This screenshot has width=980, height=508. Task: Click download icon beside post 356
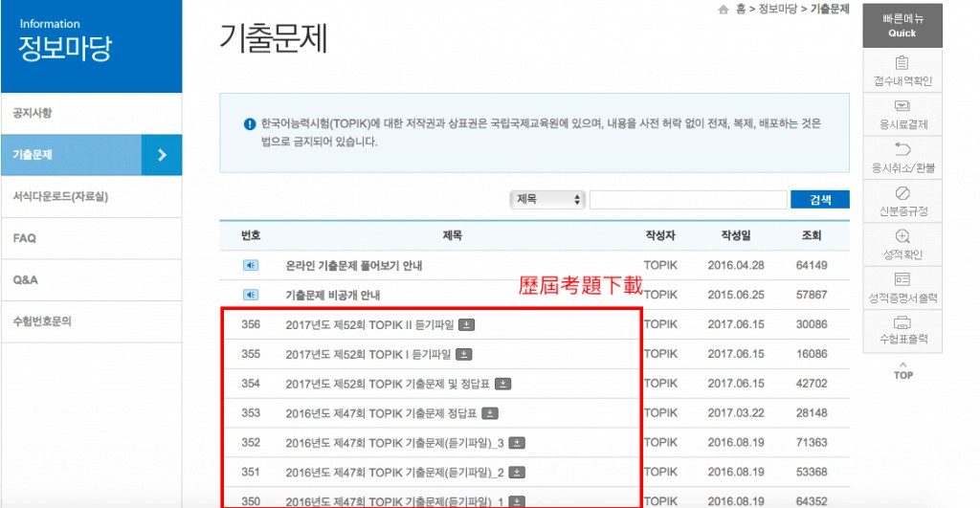pos(466,325)
